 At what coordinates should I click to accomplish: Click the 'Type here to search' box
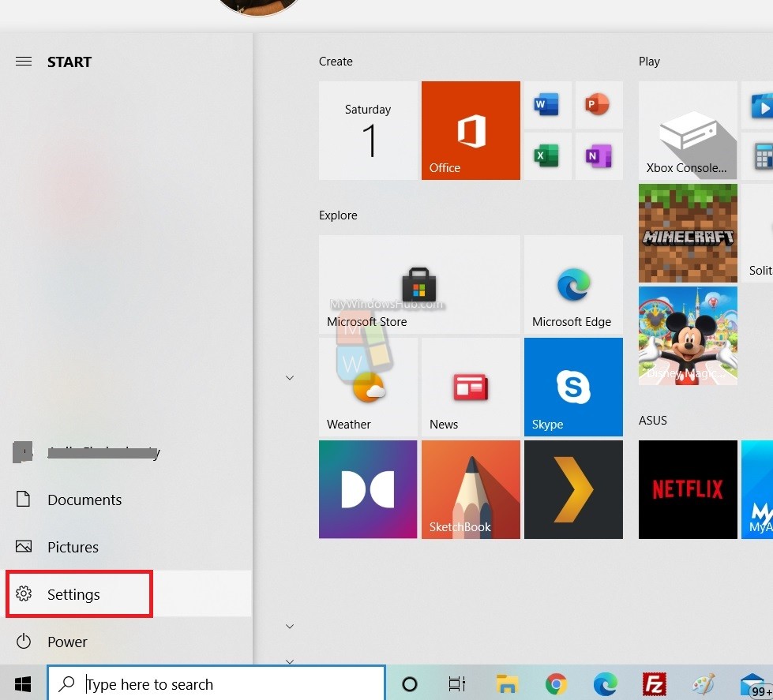pos(216,683)
